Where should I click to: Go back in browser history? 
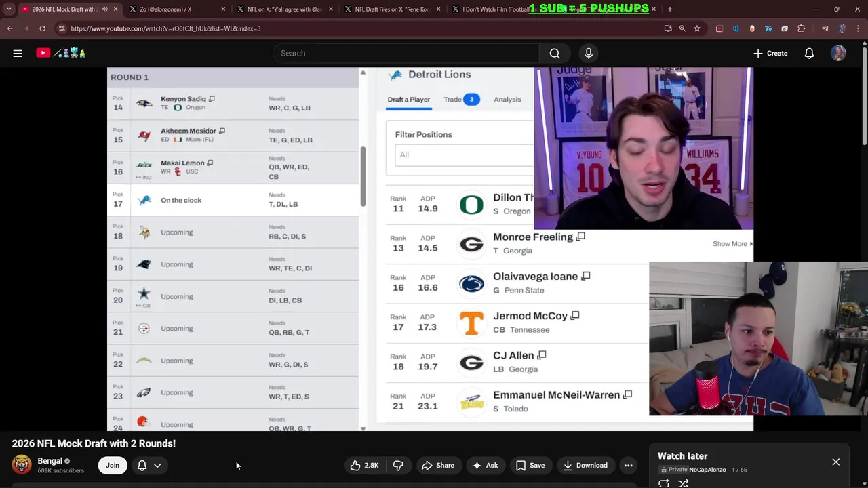[9, 28]
